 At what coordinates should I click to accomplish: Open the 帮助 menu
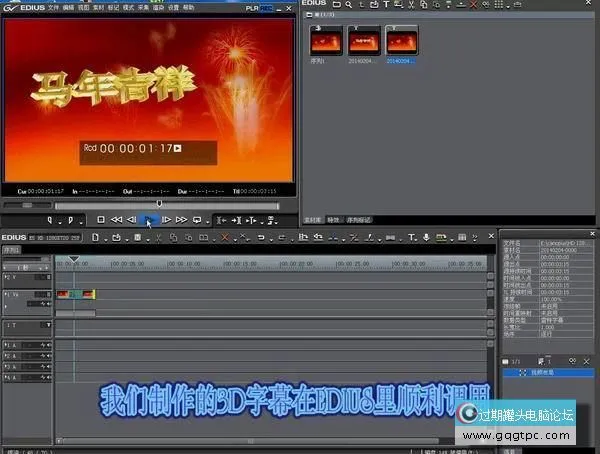point(188,8)
